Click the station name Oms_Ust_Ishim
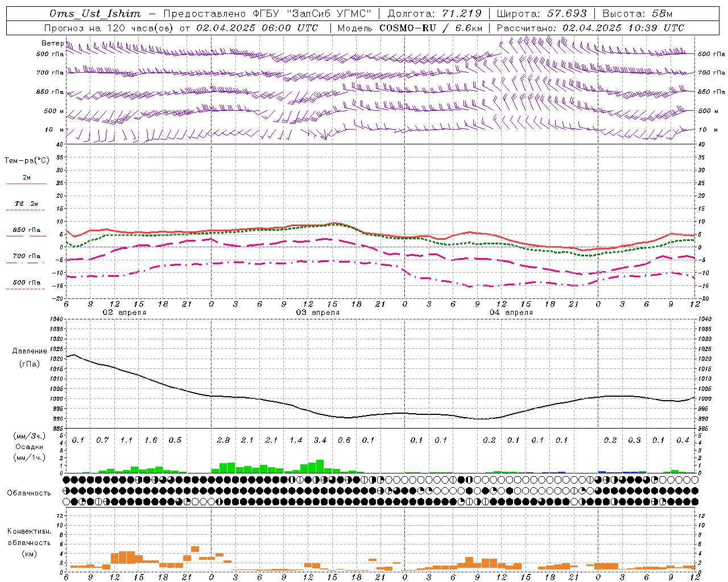This screenshot has height=582, width=728. tap(95, 14)
